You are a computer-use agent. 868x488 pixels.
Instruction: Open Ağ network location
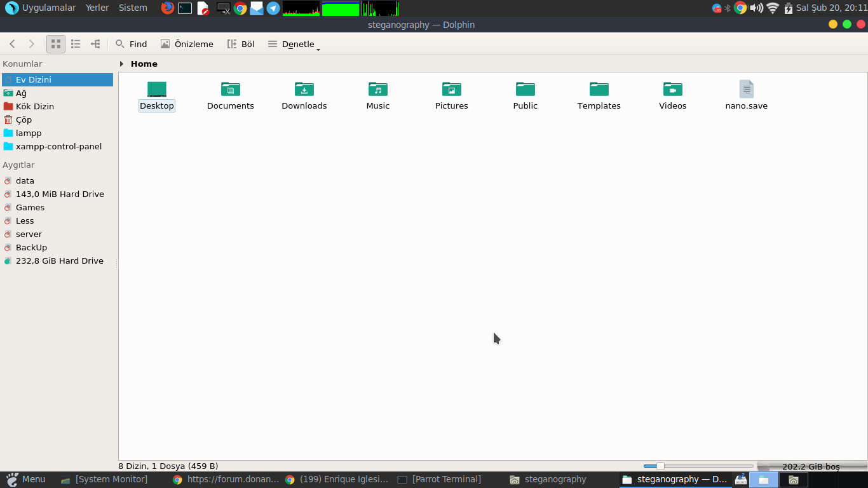[57, 93]
